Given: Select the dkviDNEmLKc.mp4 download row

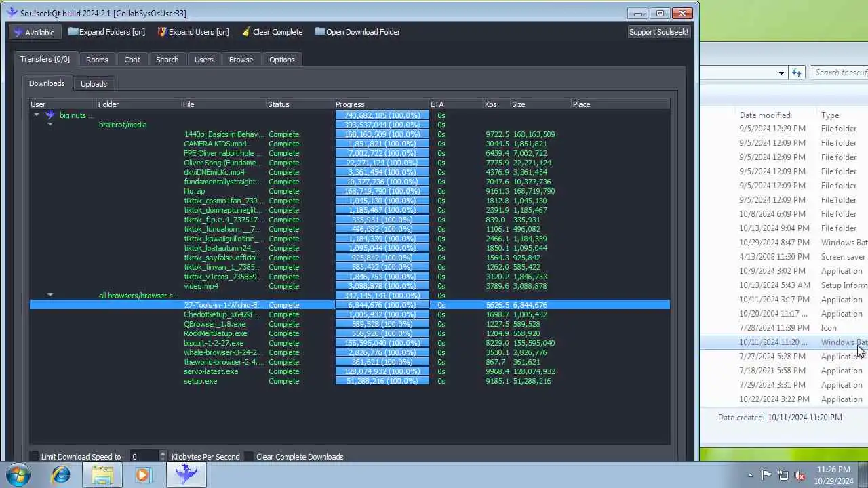Looking at the screenshot, I should coord(350,172).
